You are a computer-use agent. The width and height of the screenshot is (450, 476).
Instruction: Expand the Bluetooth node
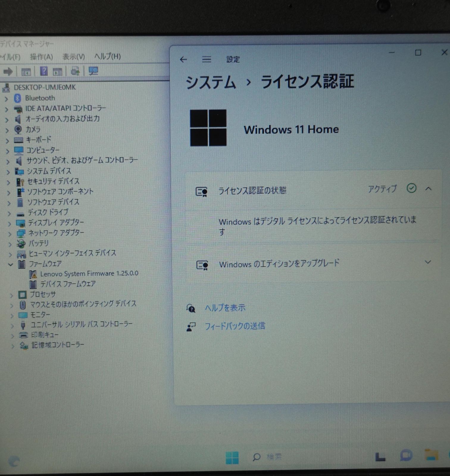pos(6,99)
